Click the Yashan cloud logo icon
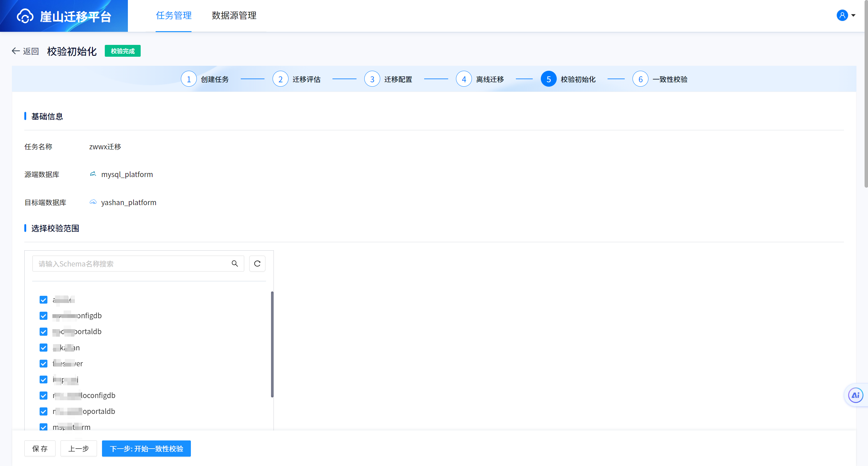Image resolution: width=868 pixels, height=466 pixels. coord(25,16)
